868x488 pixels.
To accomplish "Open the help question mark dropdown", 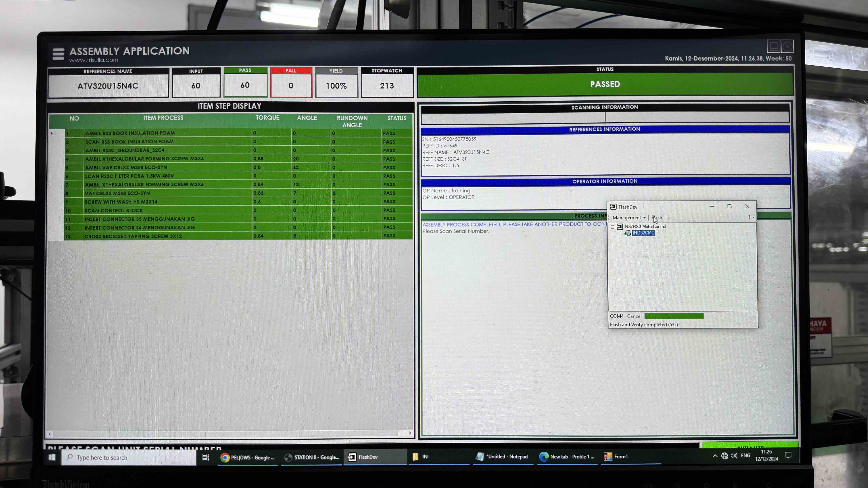I will coord(751,217).
